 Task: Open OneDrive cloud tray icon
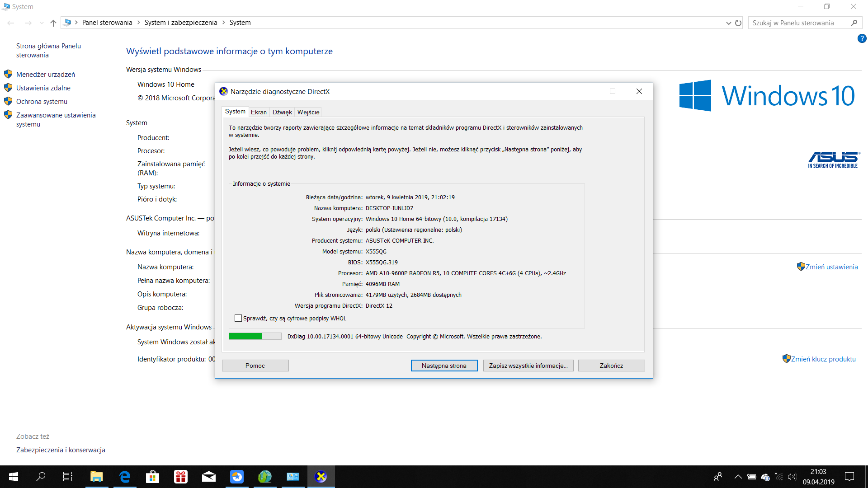click(765, 477)
